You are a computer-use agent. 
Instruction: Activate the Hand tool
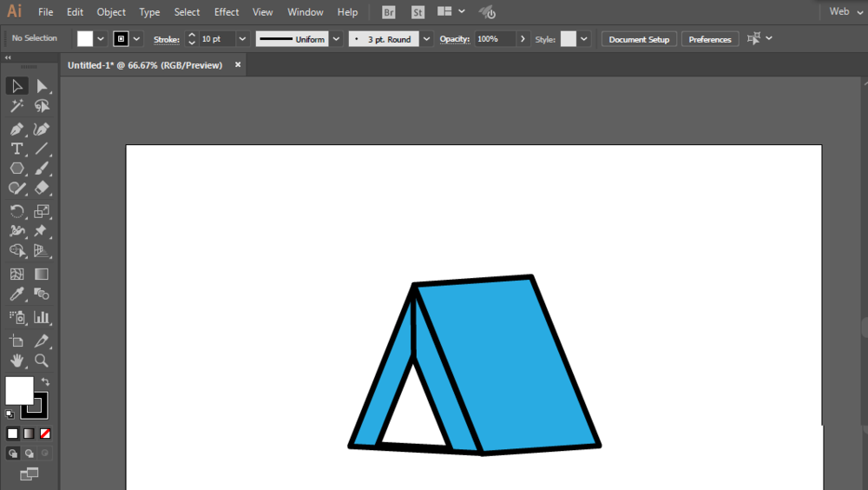coord(16,361)
